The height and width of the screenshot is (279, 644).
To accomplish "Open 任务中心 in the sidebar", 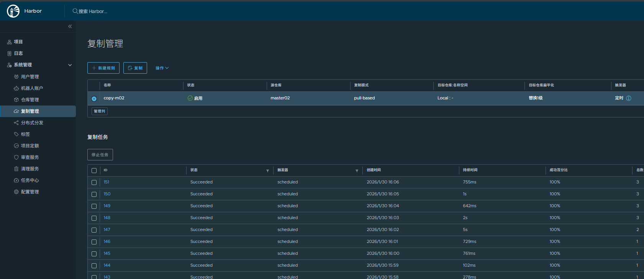I will click(x=30, y=180).
